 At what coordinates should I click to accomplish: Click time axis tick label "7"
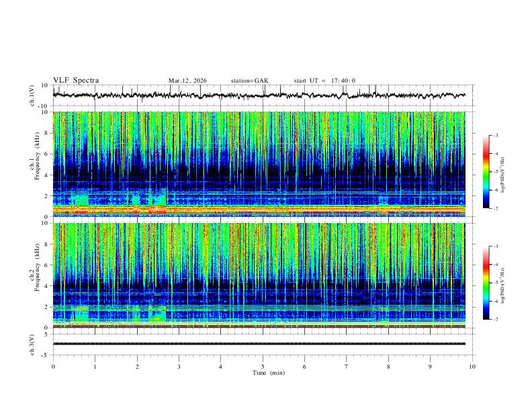coord(347,367)
